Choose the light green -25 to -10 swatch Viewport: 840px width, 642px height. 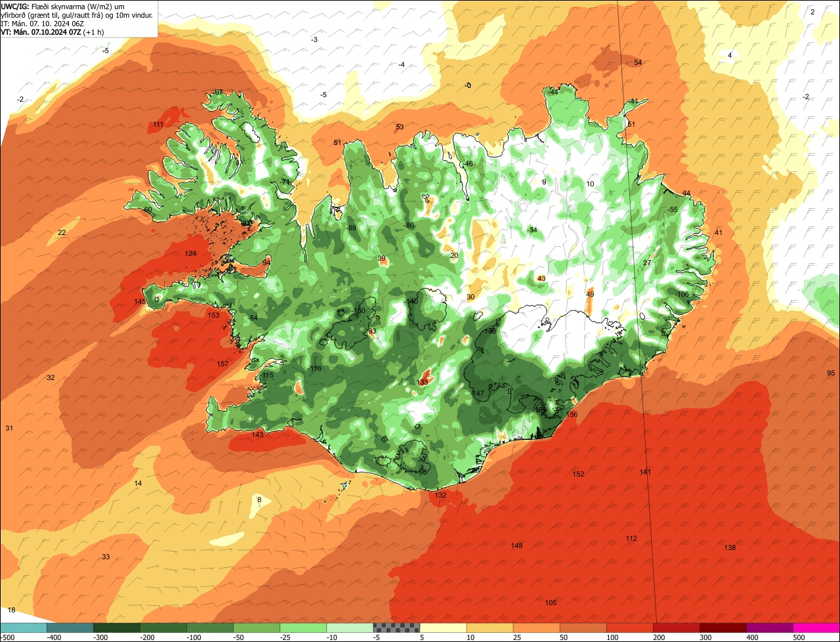point(303,628)
